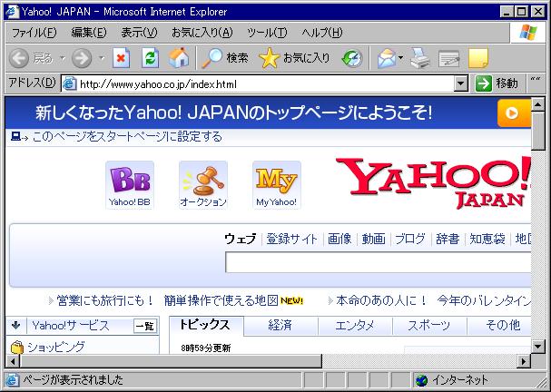Click the Edit page toolbar icon

pyautogui.click(x=449, y=59)
